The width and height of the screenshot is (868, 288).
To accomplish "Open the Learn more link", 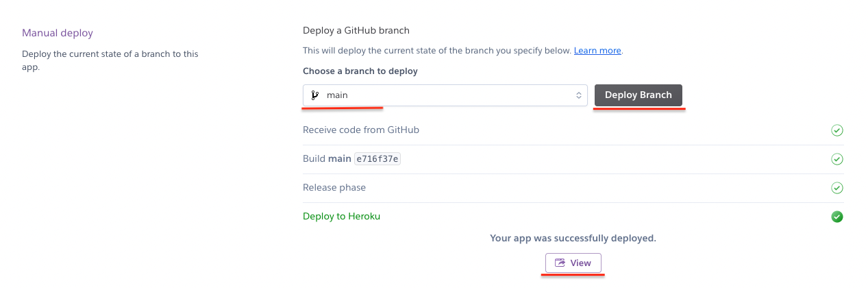I will [597, 51].
